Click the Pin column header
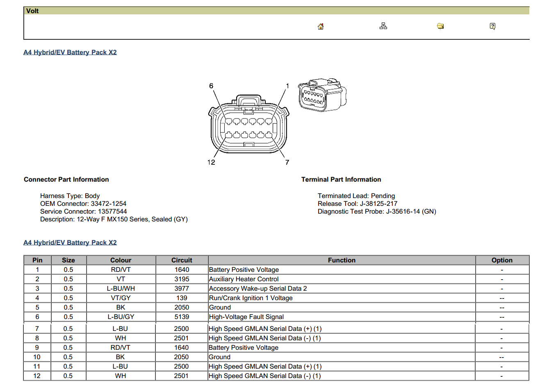The height and width of the screenshot is (392, 542). click(37, 260)
